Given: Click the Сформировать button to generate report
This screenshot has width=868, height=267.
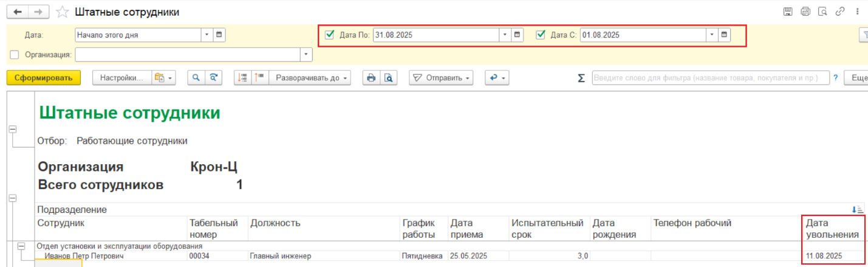Looking at the screenshot, I should click(x=43, y=78).
